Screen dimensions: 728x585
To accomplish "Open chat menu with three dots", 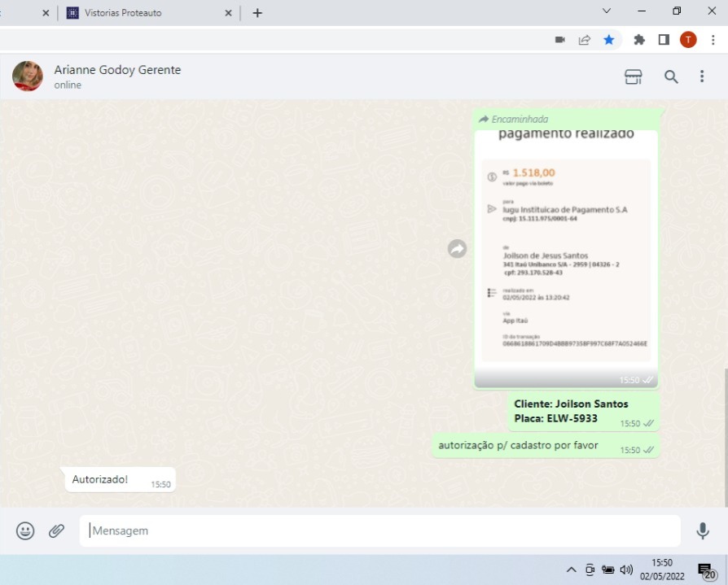I will point(702,76).
